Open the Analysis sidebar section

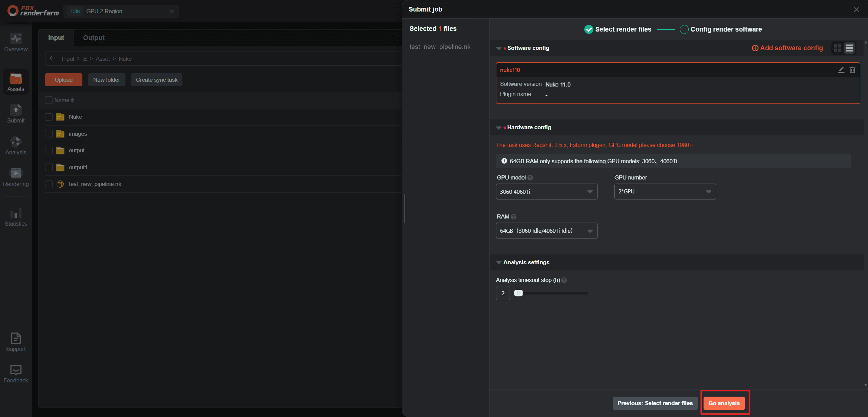point(16,146)
